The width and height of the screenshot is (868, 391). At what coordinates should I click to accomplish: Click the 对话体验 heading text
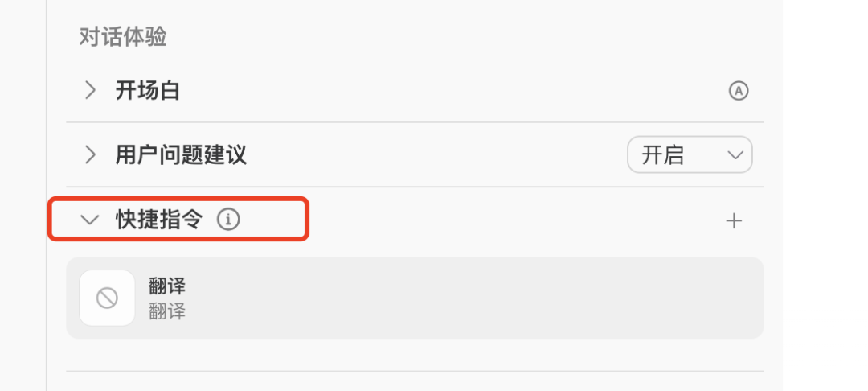coord(123,37)
